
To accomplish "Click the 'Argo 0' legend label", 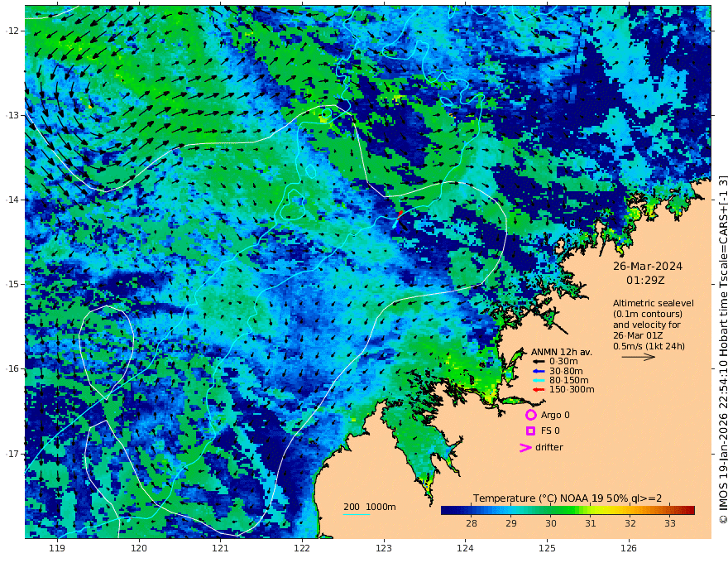I will click(555, 415).
